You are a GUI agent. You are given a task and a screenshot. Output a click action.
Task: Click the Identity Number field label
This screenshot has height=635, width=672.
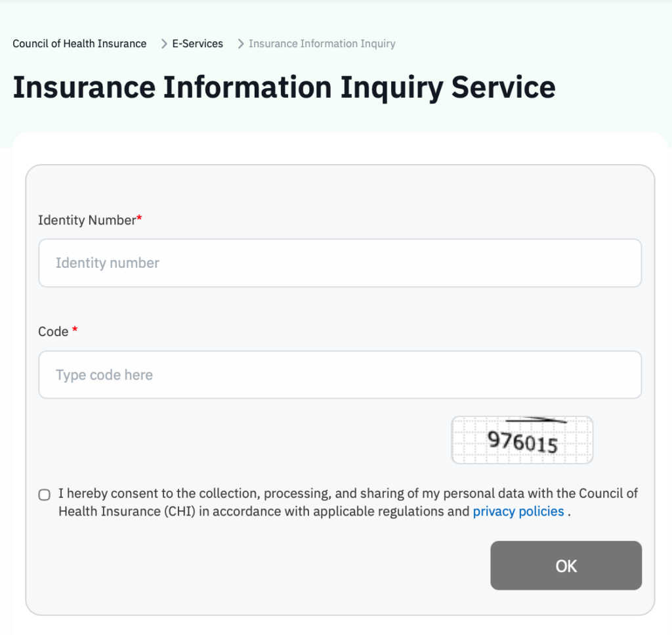pyautogui.click(x=87, y=220)
